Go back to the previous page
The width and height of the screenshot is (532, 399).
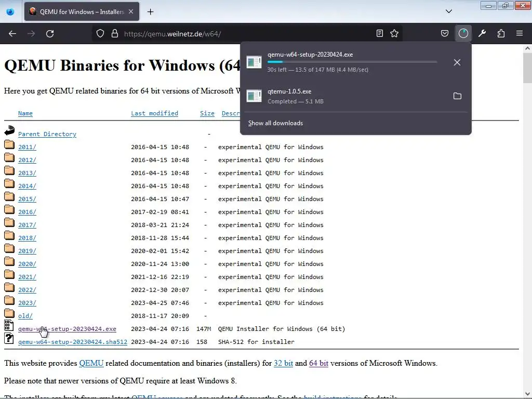click(x=12, y=34)
